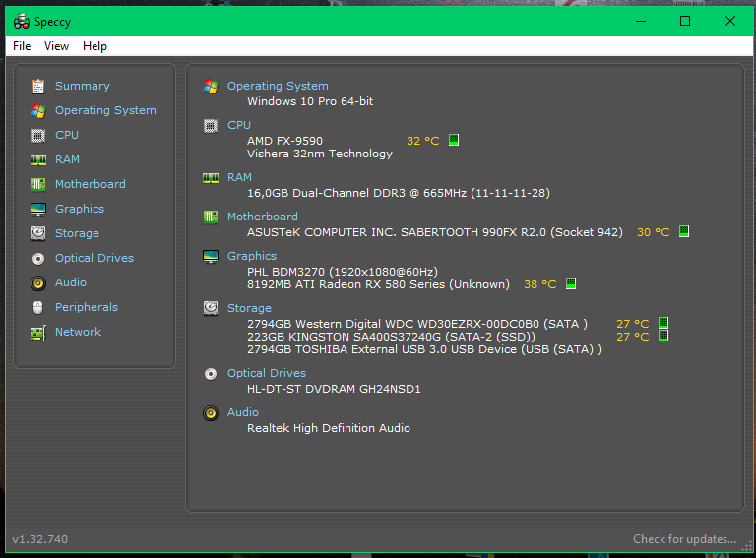Show Storage details from sidebar
756x558 pixels.
click(77, 233)
